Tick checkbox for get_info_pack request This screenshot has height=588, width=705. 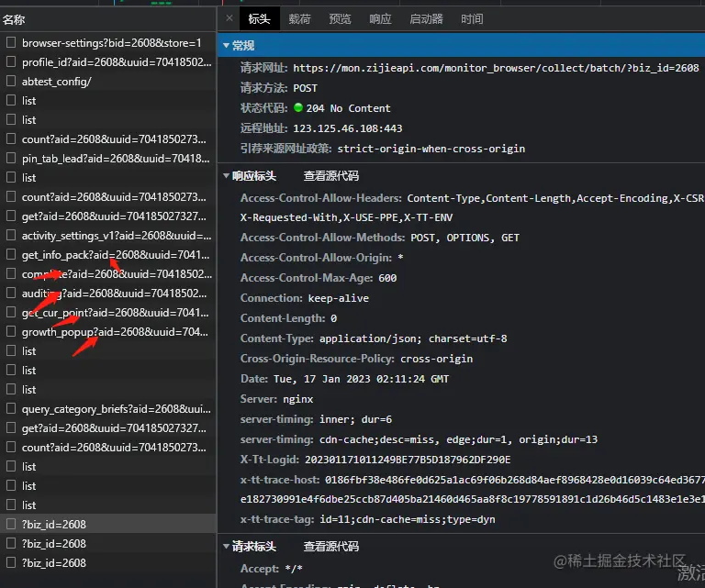coord(11,254)
